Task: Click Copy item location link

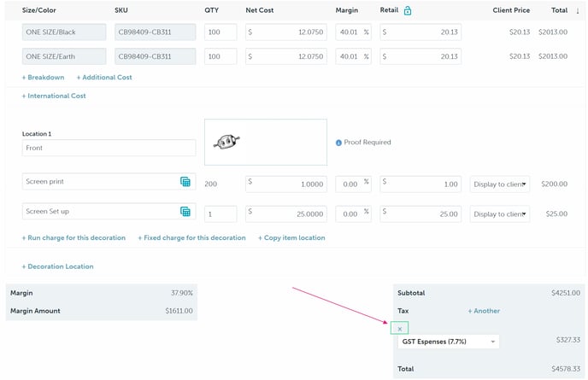Action: point(291,237)
